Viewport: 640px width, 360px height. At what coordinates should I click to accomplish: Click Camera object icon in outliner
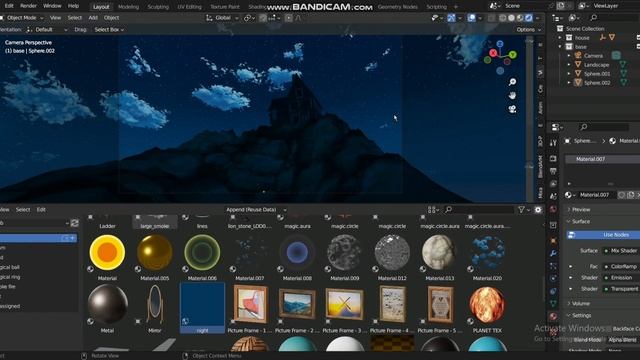[578, 56]
